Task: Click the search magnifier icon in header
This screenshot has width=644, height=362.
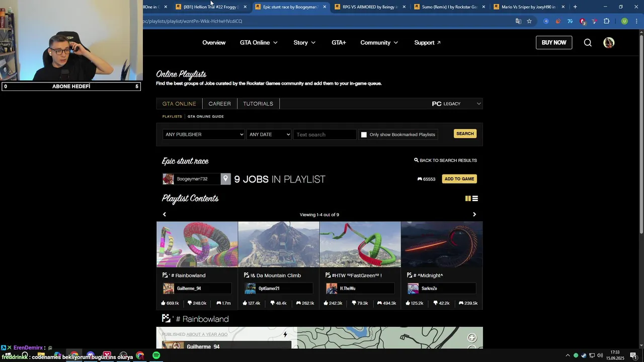Action: click(588, 43)
